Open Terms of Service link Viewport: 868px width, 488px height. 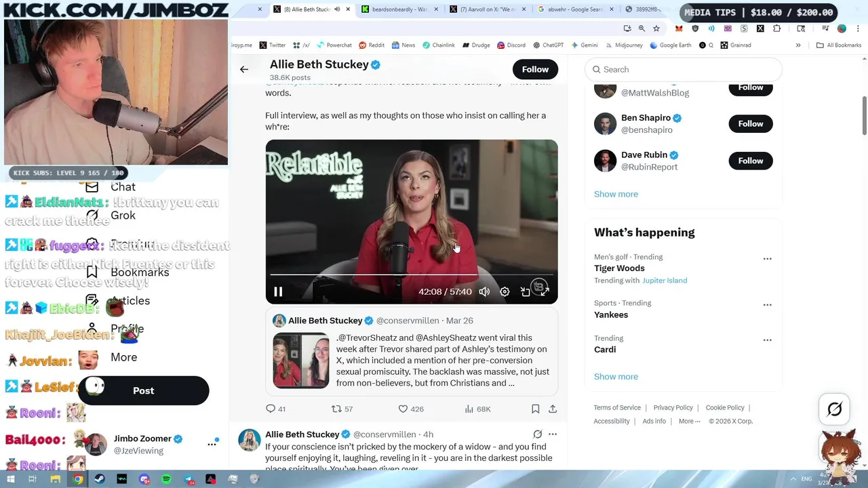coord(617,407)
